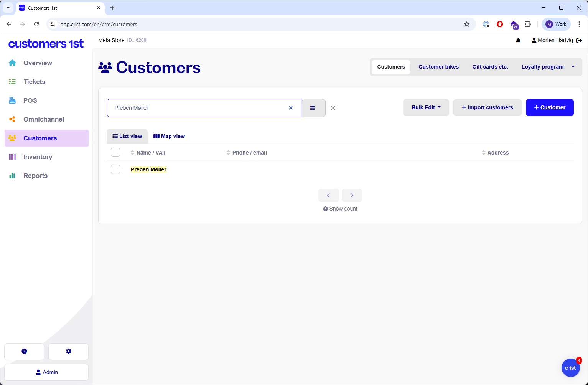Open the Overview page from sidebar
Screen dimensions: 588x385
click(x=46, y=63)
